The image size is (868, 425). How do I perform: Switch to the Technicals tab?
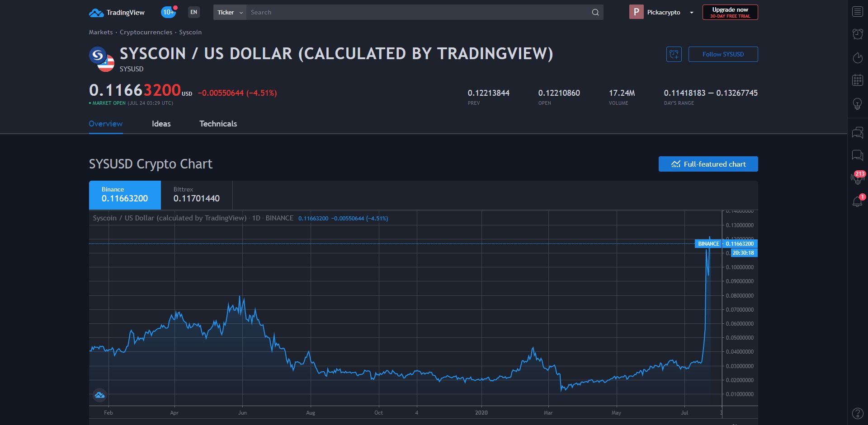218,124
